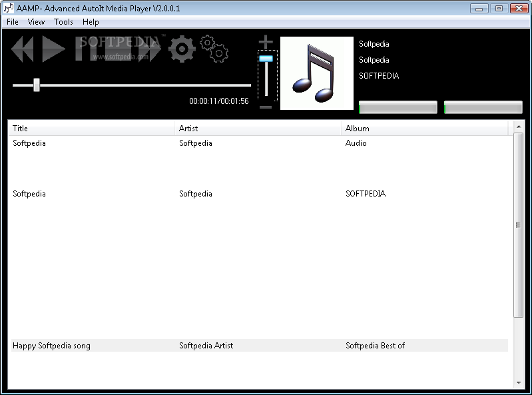Maximize the AAMP window

[499, 8]
